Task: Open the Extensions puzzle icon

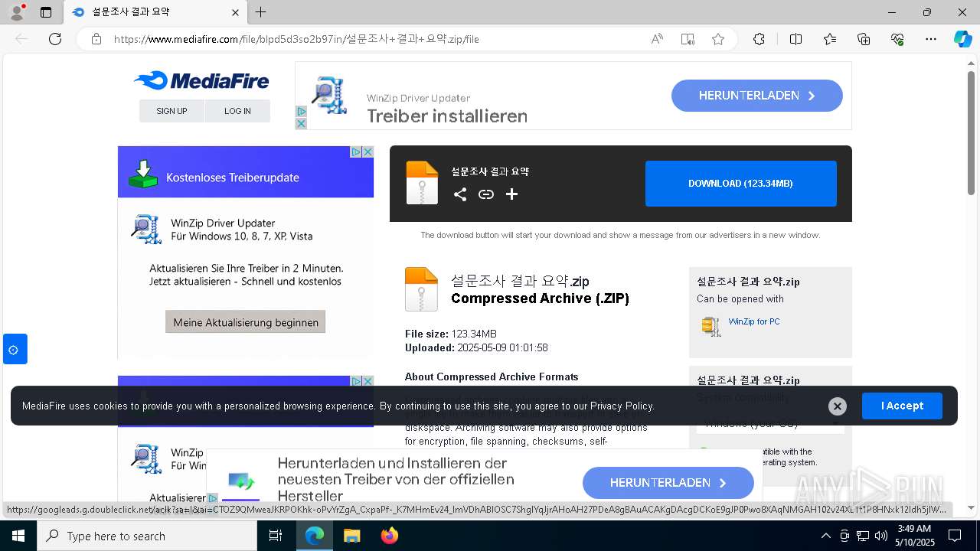Action: pos(759,39)
